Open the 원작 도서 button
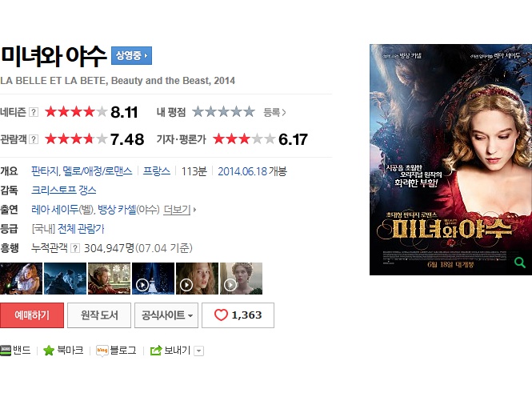The image size is (532, 397). tap(99, 315)
